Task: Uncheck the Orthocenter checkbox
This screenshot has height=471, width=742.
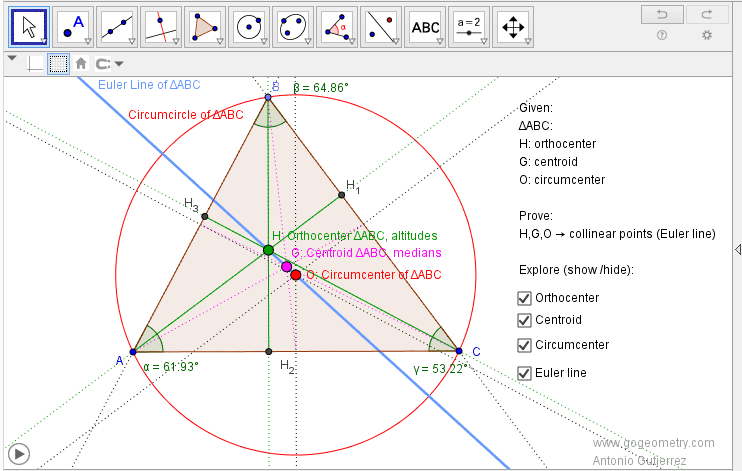Action: coord(524,298)
